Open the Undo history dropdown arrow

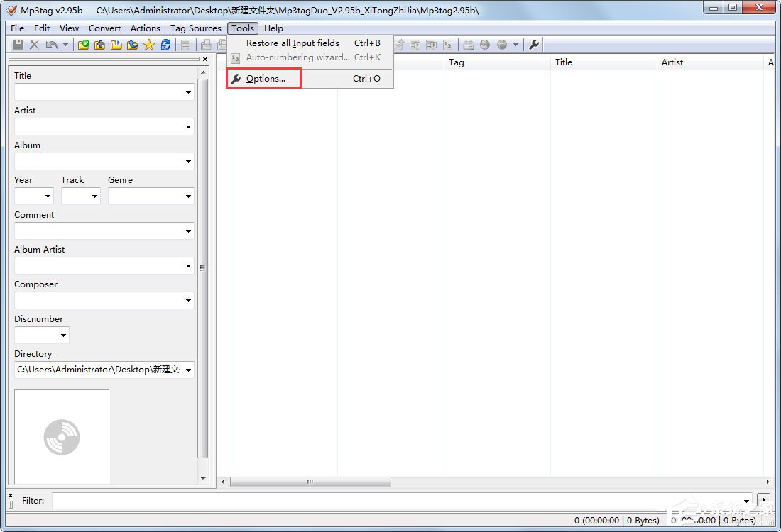coord(65,45)
